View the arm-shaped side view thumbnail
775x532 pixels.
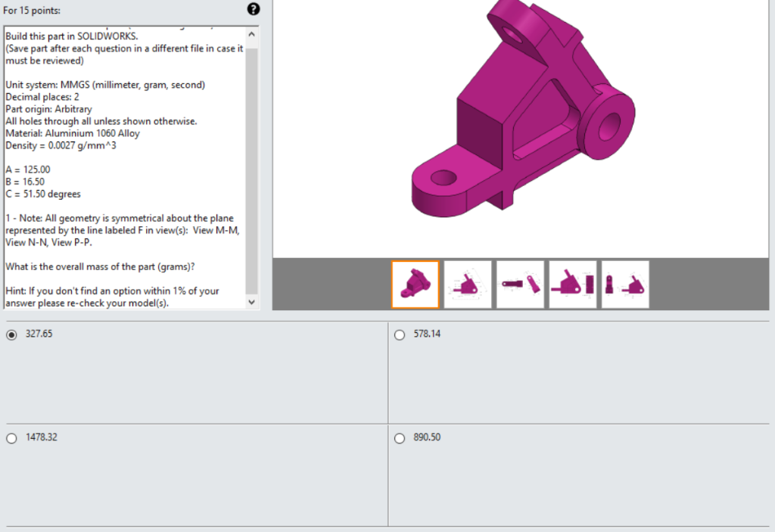pyautogui.click(x=520, y=284)
